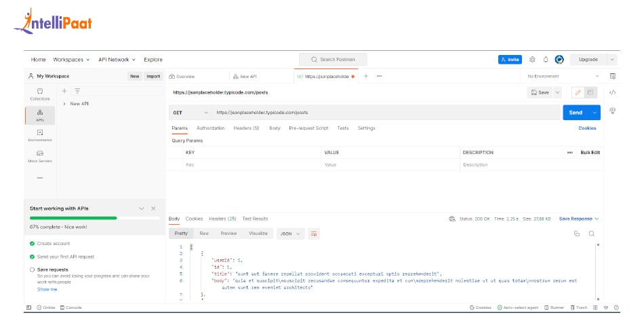Open the info lightbulb icon in right sidebar

tap(612, 110)
